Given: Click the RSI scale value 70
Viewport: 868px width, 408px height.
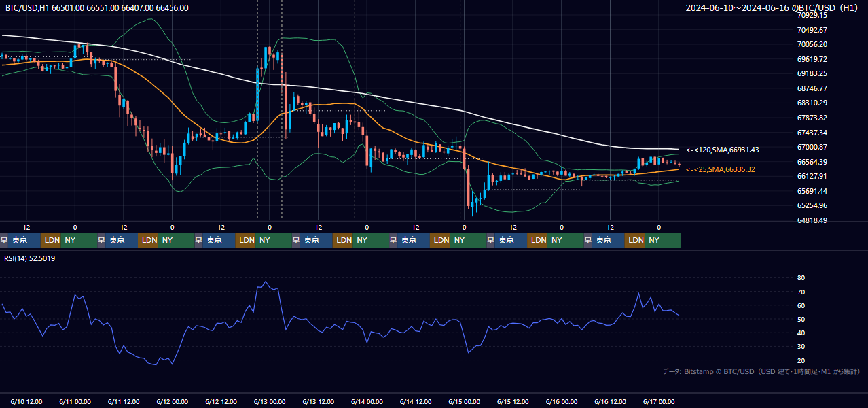Looking at the screenshot, I should coord(801,292).
